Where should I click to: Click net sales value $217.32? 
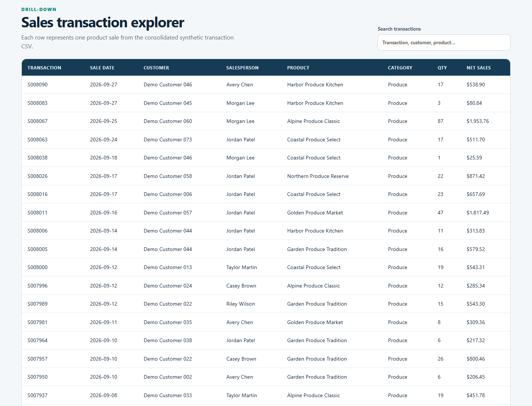pyautogui.click(x=476, y=340)
